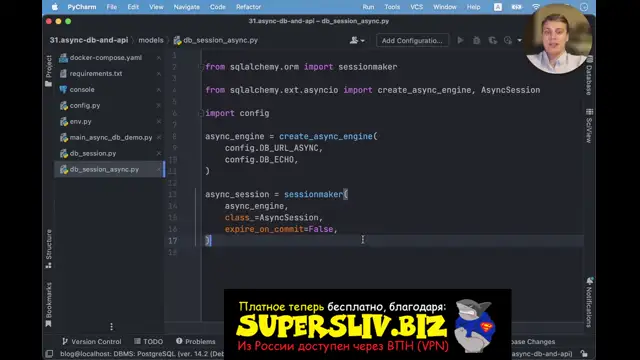Toggle the SciView tool window
Viewport: 640px width, 360px height.
[x=589, y=126]
